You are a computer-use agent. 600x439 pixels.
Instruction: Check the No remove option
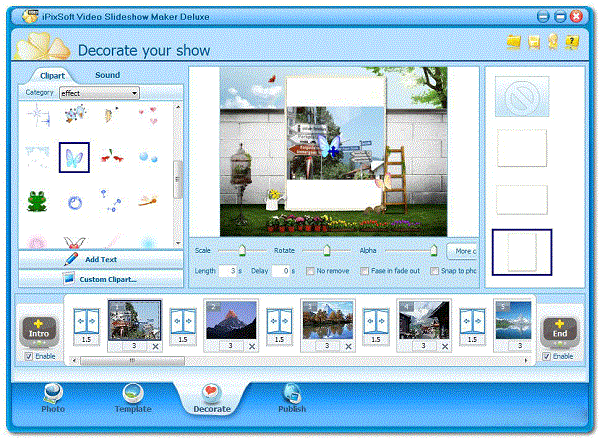[310, 271]
